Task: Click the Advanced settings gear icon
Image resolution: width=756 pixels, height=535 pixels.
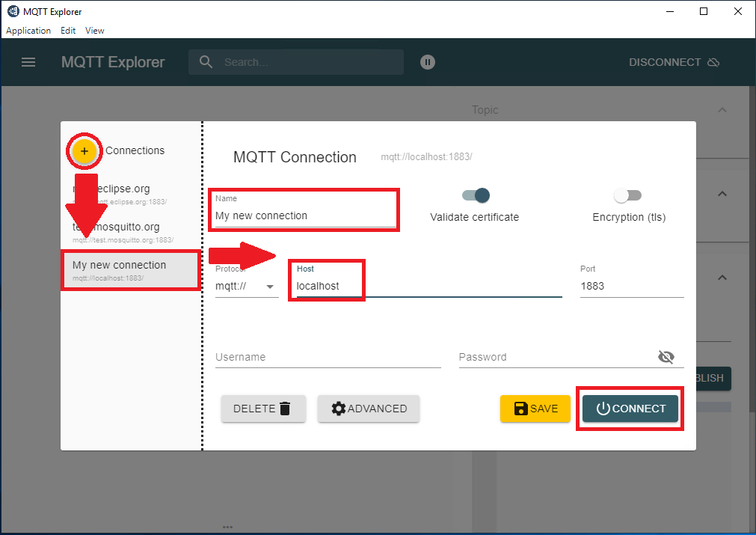Action: pos(339,409)
